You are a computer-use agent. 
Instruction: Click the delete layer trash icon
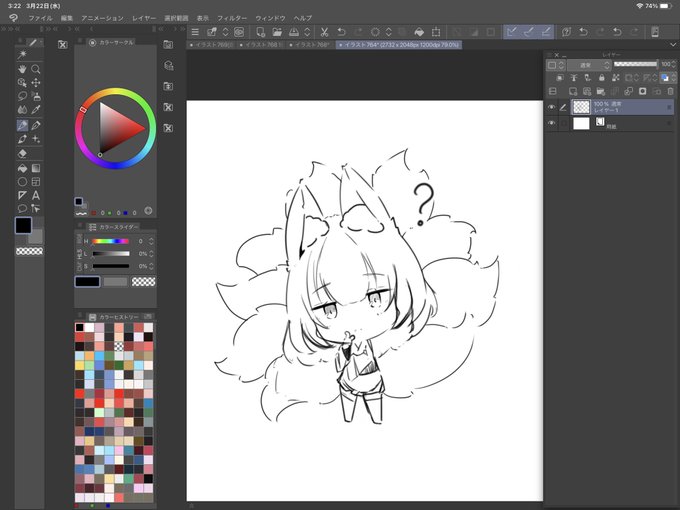click(x=670, y=91)
